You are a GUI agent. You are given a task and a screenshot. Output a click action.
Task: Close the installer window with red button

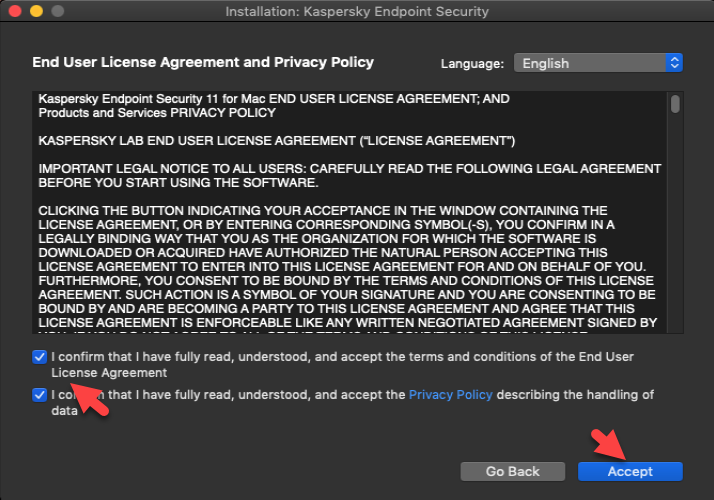15,11
